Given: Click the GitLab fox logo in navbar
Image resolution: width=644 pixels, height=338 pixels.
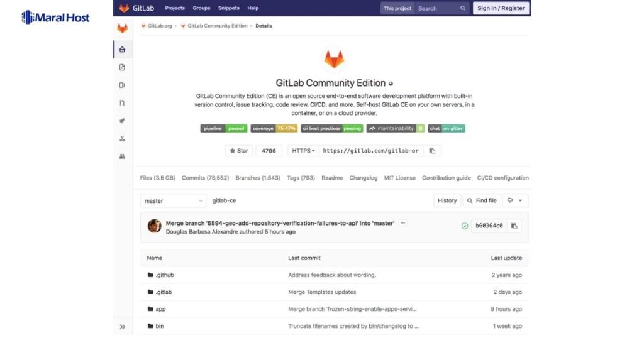Looking at the screenshot, I should pos(124,8).
